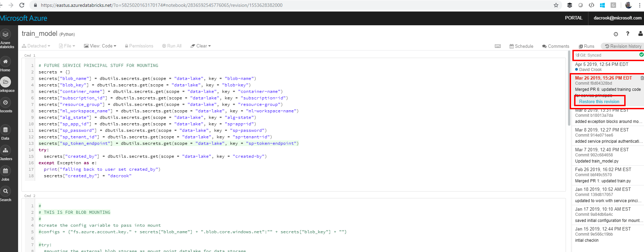
Task: Open Workspace folder in sidebar
Action: [x=6, y=85]
